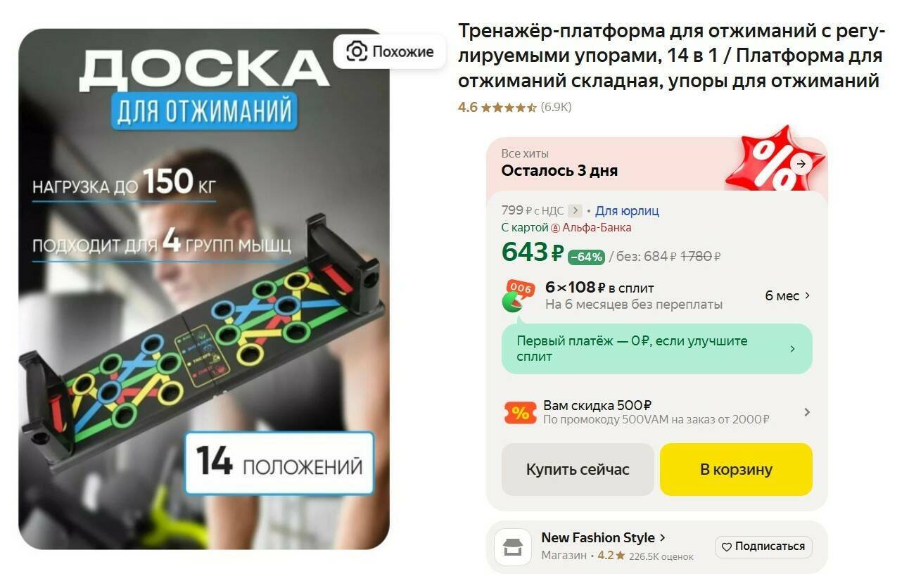Expand the price with НДС chevron
The image size is (909, 588).
576,210
